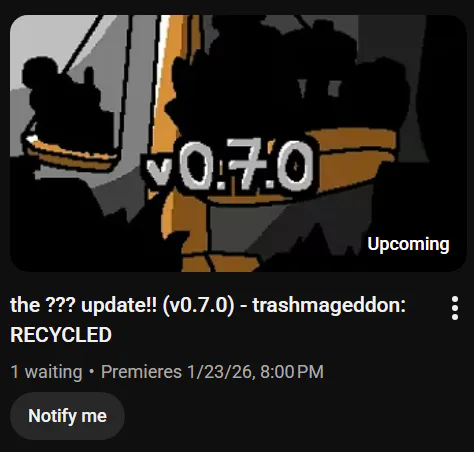This screenshot has height=452, width=474.
Task: Select the '1 waiting' viewer count text
Action: click(46, 372)
